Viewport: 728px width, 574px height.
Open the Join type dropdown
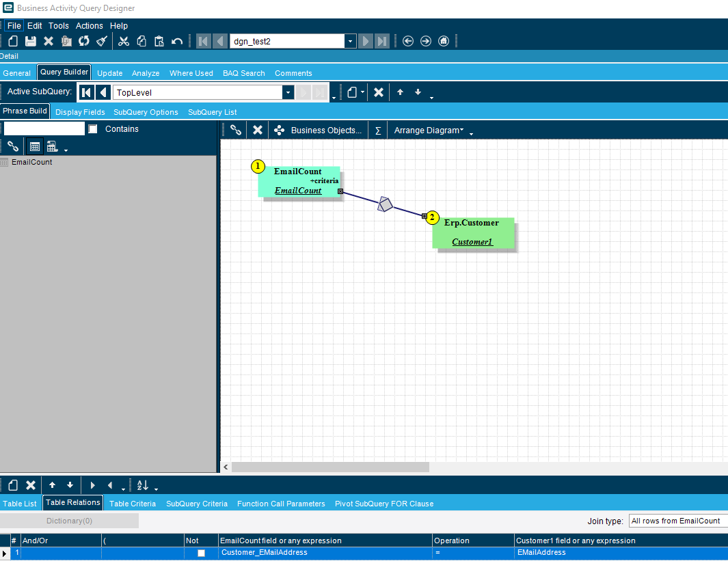pos(678,521)
